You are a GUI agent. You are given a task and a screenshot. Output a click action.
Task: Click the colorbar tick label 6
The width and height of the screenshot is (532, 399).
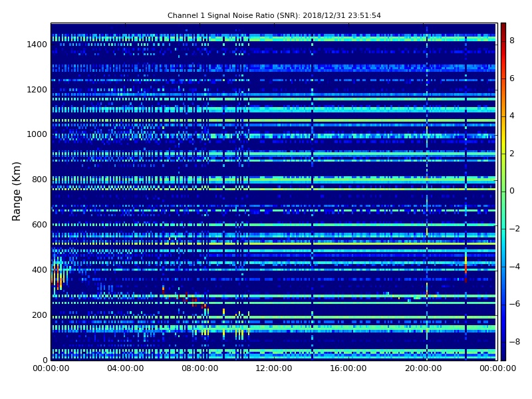click(x=512, y=78)
